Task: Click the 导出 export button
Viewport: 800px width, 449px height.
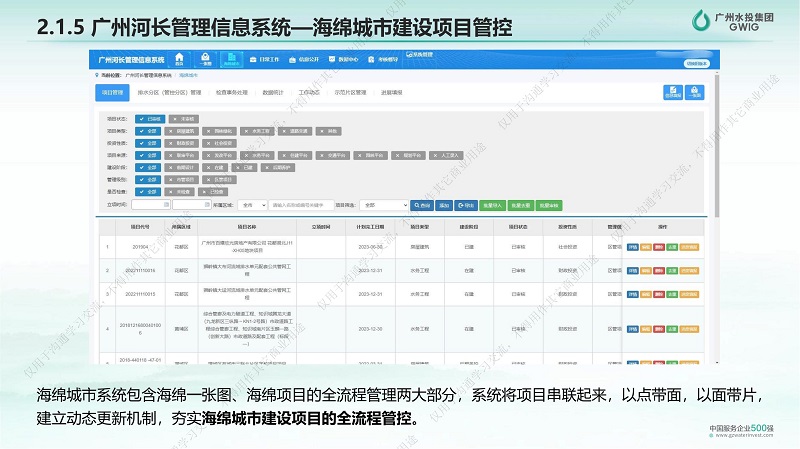Action: [x=466, y=205]
